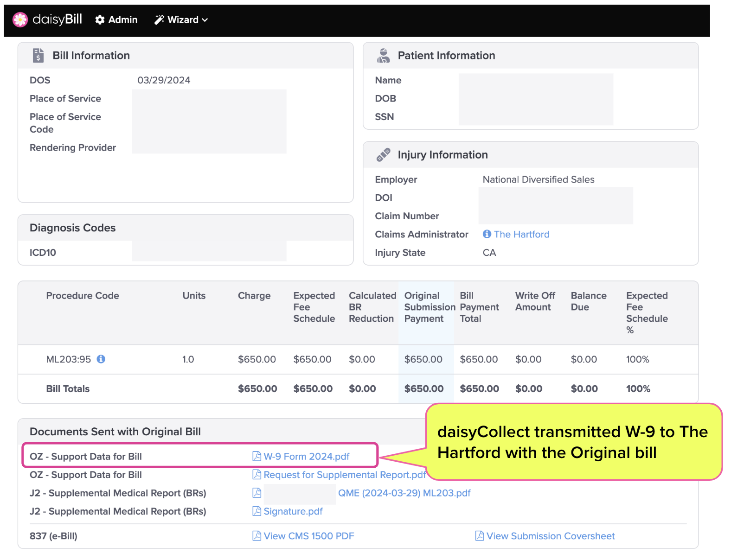
Task: Click the Procedure Code column header
Action: pos(83,295)
